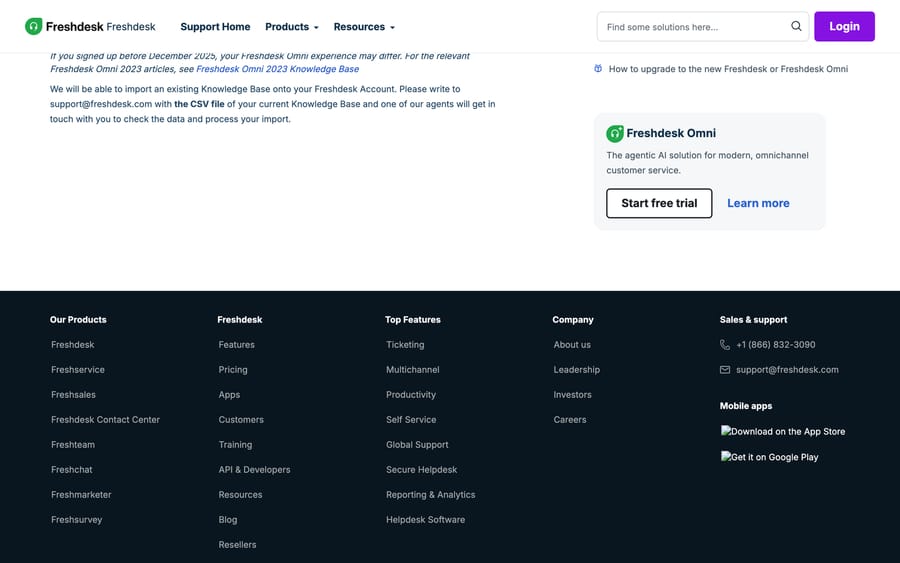Click the Login button
Screen dimensions: 900x563
(x=844, y=26)
